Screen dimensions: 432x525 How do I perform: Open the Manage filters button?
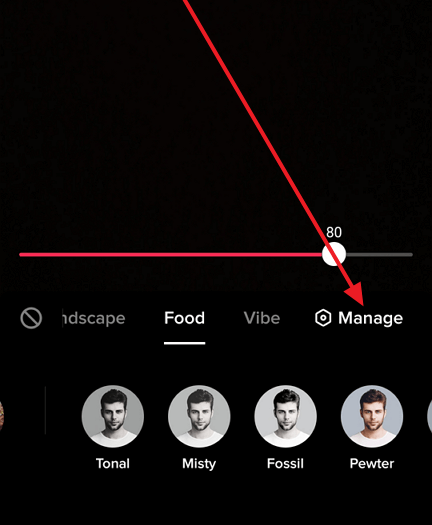pyautogui.click(x=359, y=318)
